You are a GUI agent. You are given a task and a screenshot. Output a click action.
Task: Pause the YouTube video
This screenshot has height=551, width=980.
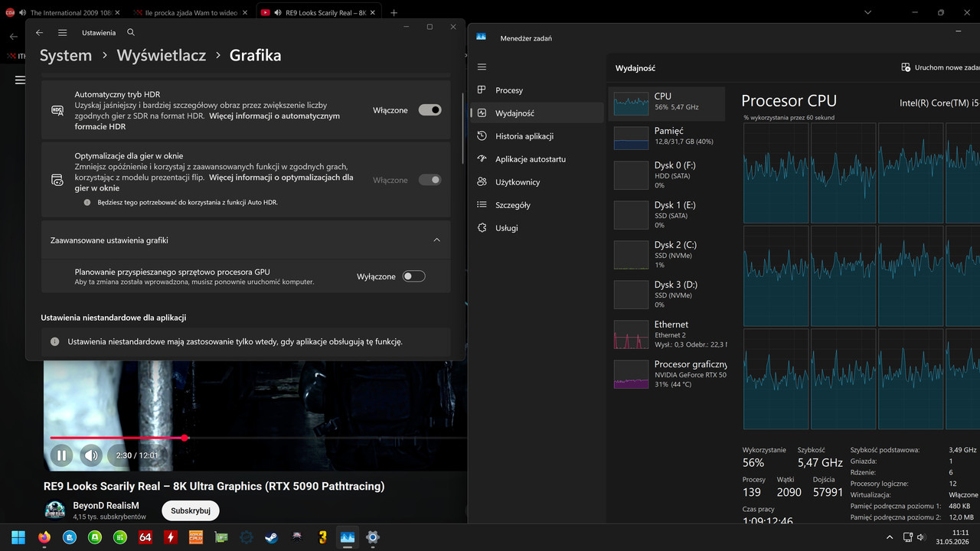point(61,455)
